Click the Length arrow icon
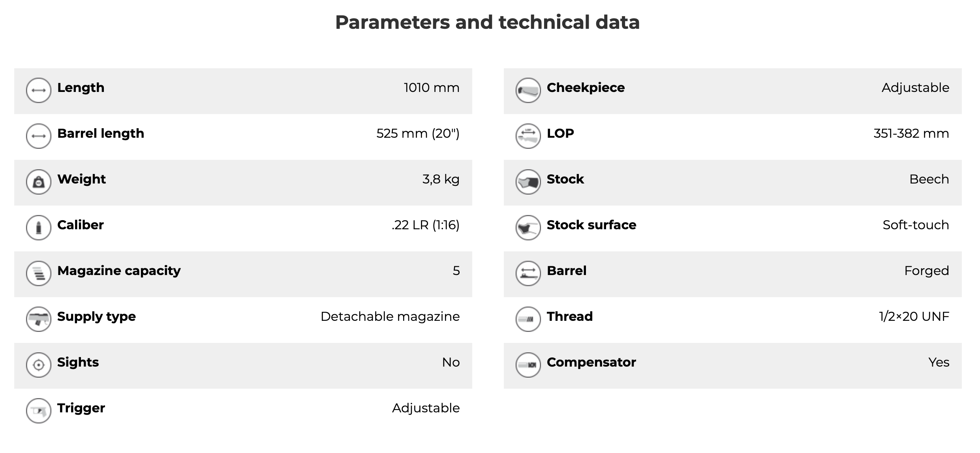 [38, 90]
